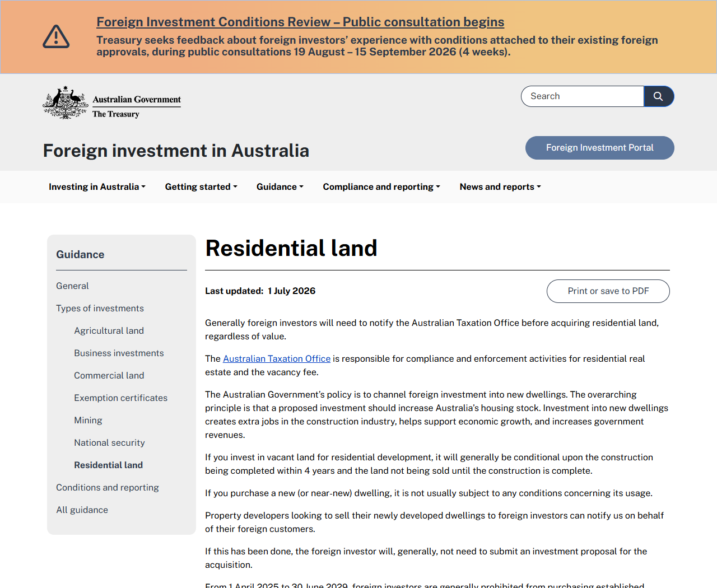Screen dimensions: 717x588
Task: Expand the News and reports menu
Action: pyautogui.click(x=500, y=187)
